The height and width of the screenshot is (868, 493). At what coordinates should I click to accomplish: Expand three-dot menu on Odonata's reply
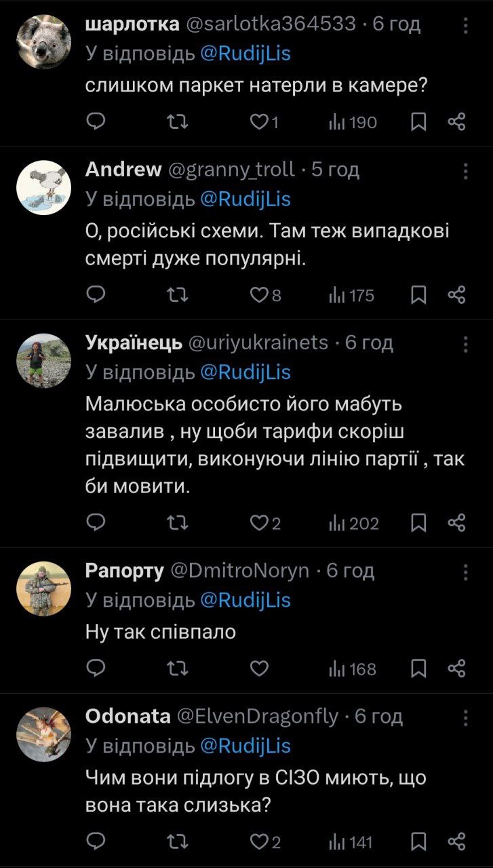[x=466, y=717]
